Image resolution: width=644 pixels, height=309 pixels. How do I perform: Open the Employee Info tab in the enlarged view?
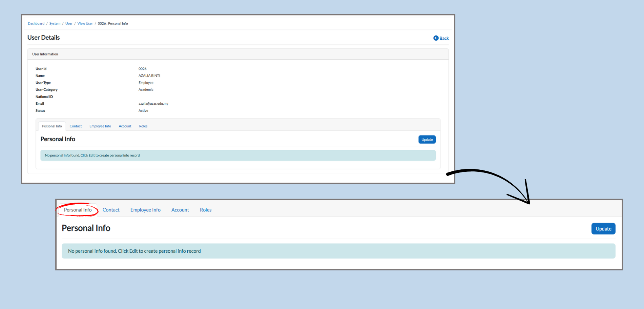tap(145, 210)
